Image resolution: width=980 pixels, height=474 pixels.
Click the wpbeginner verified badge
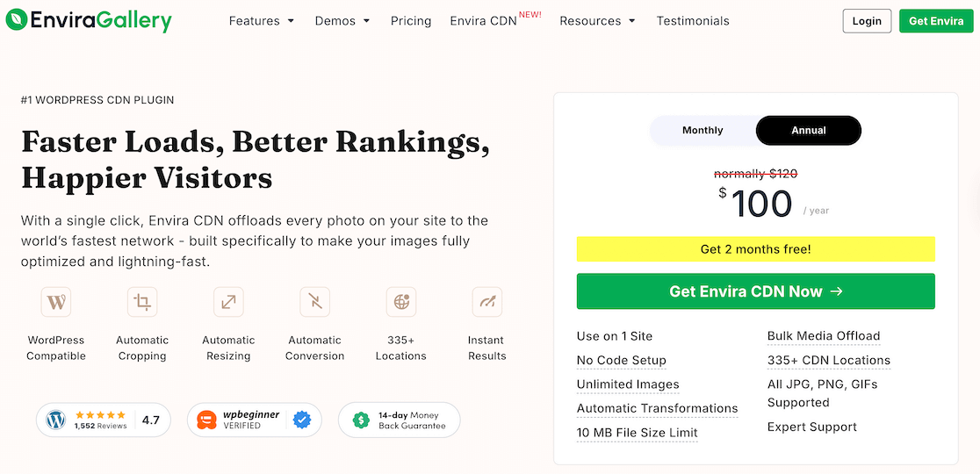pos(255,420)
